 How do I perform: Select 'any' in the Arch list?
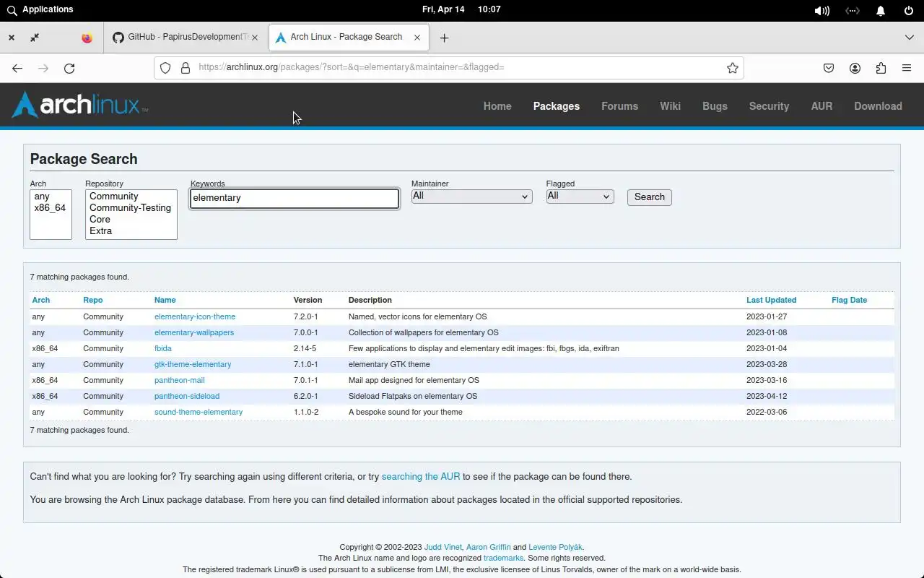pyautogui.click(x=50, y=197)
